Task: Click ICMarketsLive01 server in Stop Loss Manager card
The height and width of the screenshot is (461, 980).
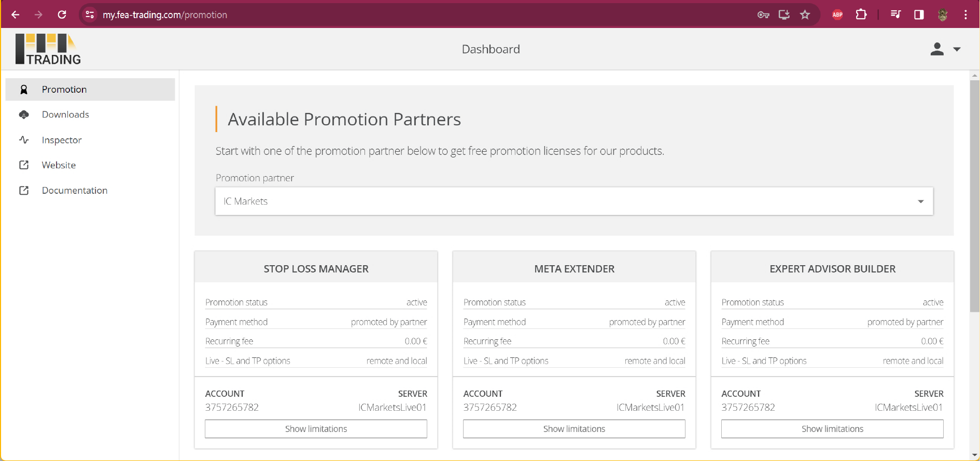Action: click(392, 407)
